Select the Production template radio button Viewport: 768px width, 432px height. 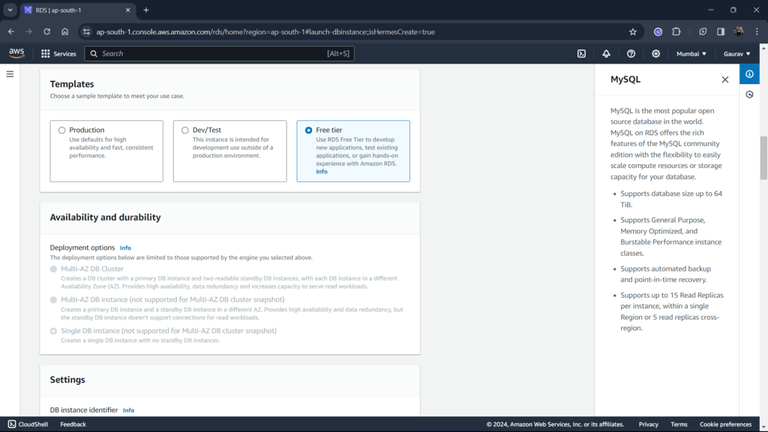pos(62,130)
